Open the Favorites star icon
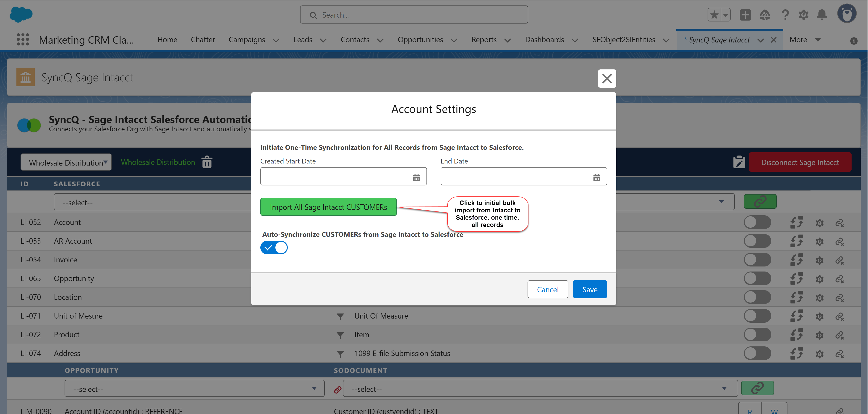 coord(714,15)
